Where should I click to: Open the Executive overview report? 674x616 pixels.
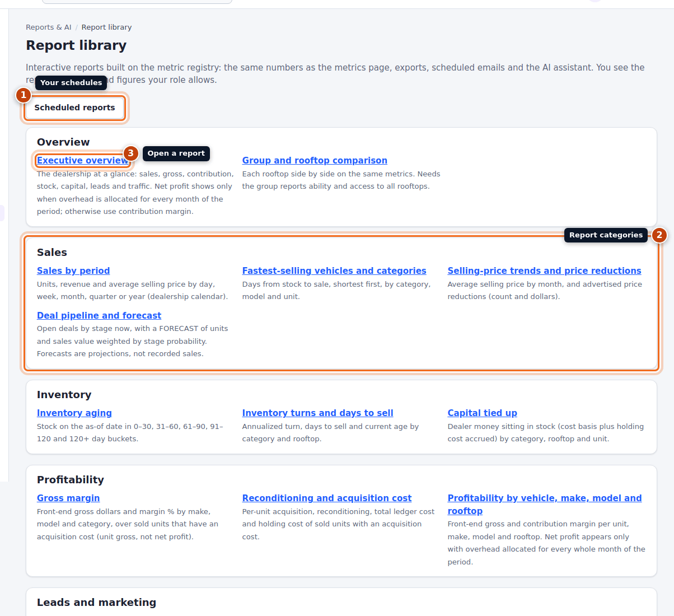(x=83, y=160)
